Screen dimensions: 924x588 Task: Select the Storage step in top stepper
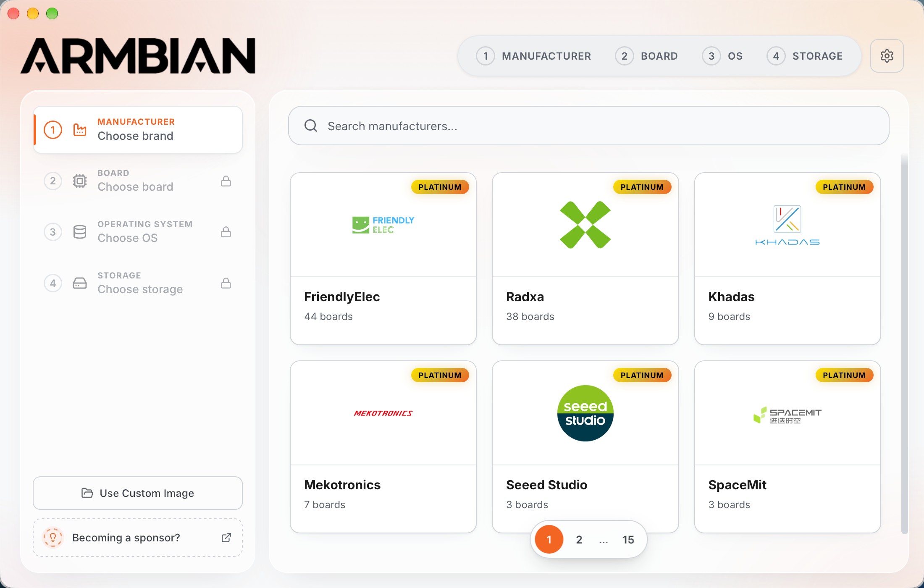pyautogui.click(x=805, y=56)
